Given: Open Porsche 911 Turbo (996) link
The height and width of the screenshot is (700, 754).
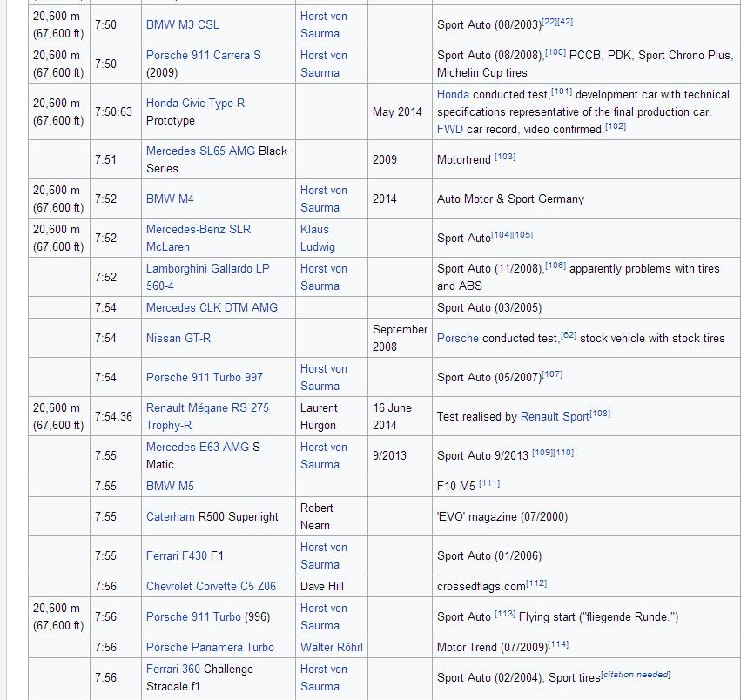Looking at the screenshot, I should tap(193, 616).
